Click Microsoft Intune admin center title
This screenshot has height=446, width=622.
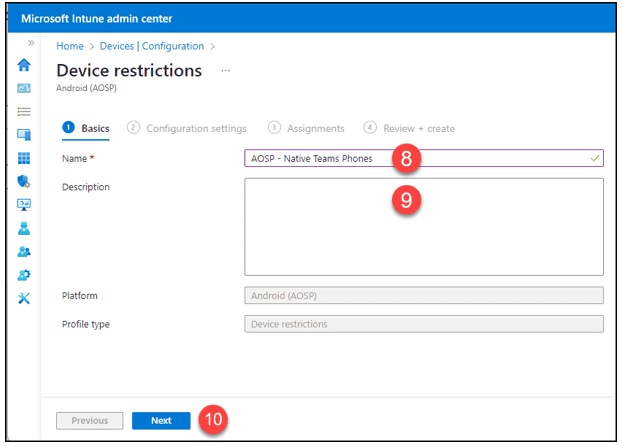[x=97, y=19]
